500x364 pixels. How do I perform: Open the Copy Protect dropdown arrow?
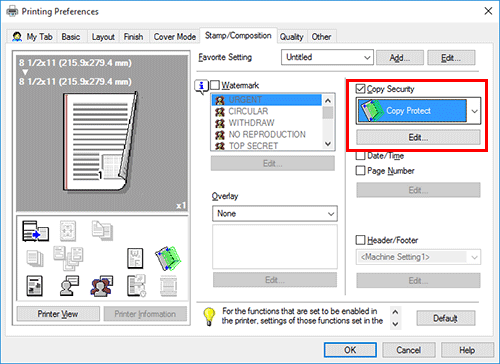tap(474, 111)
